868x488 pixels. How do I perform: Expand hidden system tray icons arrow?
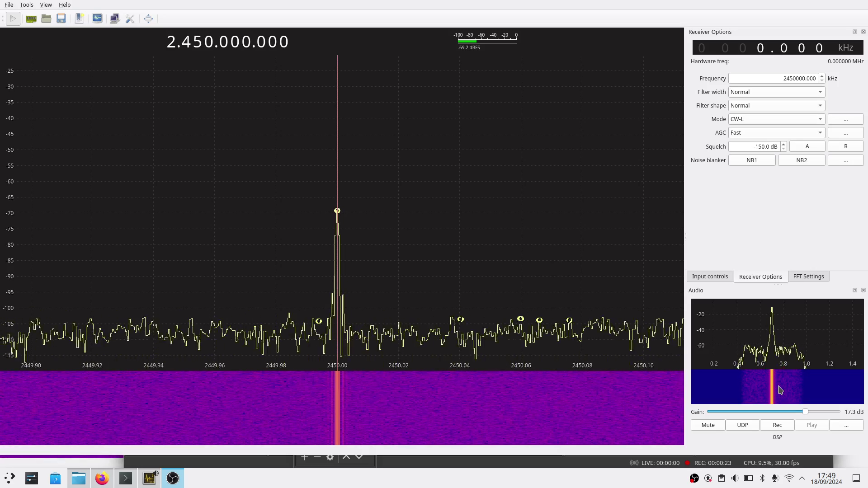(802, 478)
